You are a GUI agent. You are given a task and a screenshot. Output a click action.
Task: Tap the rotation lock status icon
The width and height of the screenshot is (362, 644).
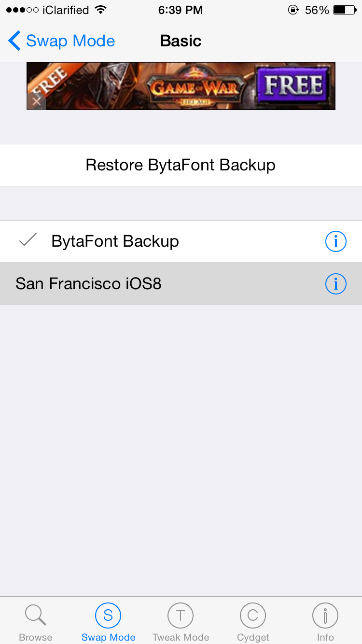[x=293, y=10]
